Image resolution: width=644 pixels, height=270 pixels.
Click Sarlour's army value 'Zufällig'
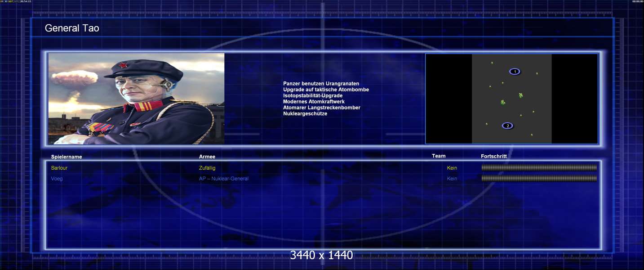point(207,168)
